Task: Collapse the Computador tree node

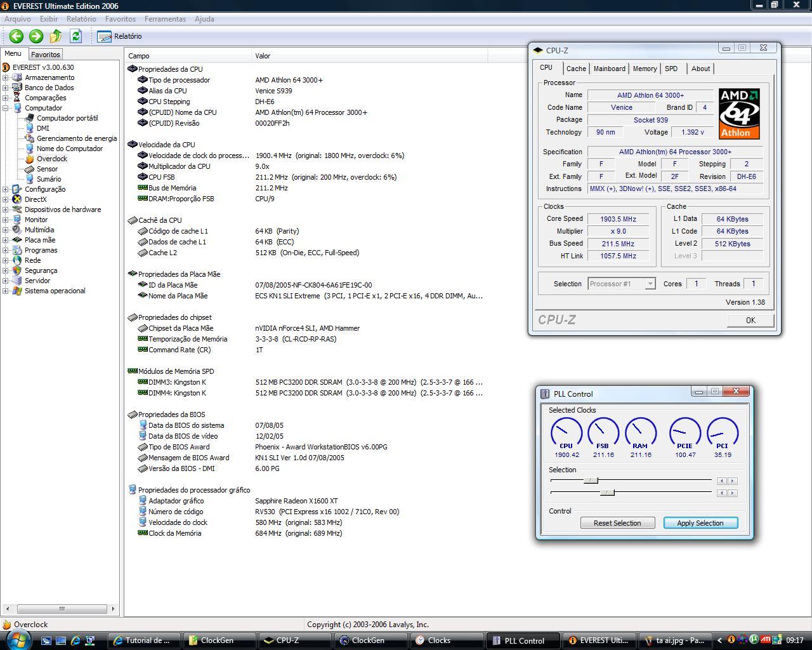Action: click(x=6, y=108)
